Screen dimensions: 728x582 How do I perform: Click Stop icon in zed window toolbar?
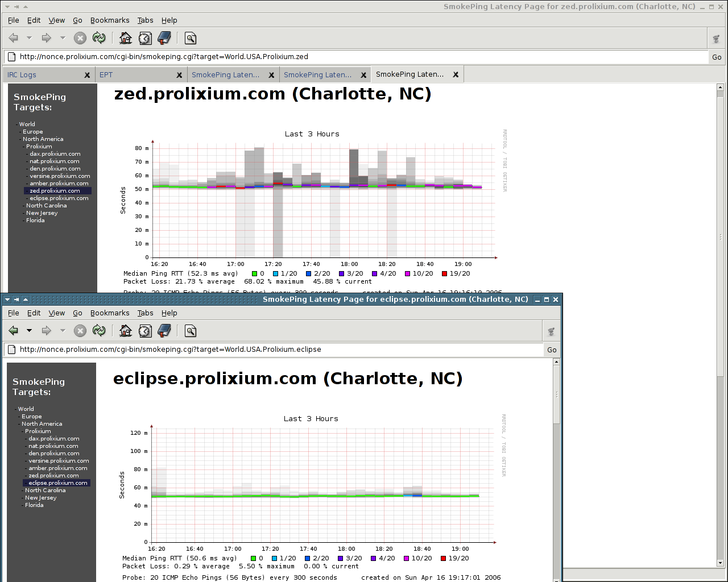[80, 38]
